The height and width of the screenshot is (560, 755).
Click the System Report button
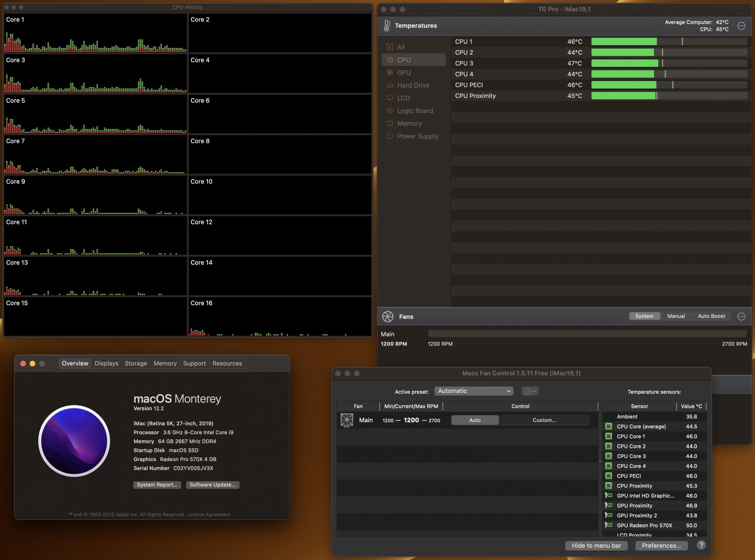(156, 484)
